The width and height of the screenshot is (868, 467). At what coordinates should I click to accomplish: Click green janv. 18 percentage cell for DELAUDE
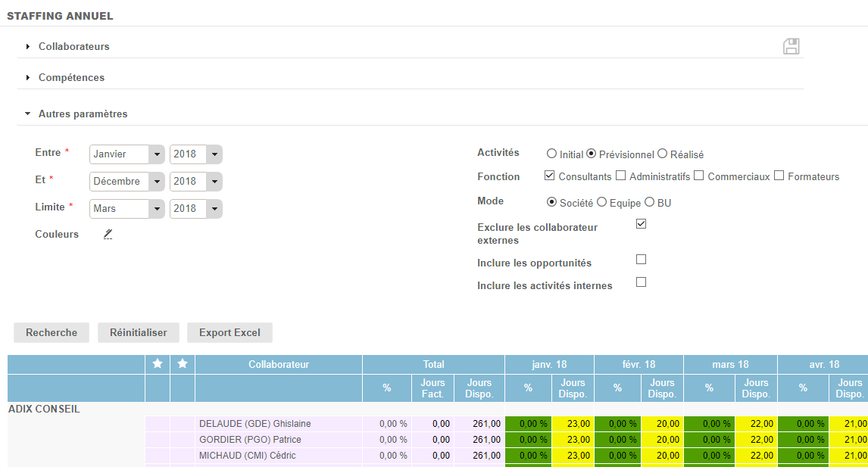(x=528, y=424)
